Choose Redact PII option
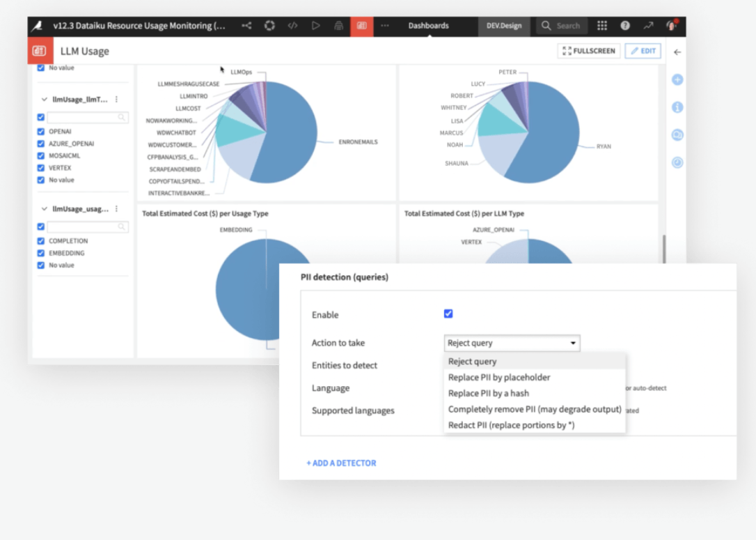Image resolution: width=756 pixels, height=540 pixels. tap(534, 425)
